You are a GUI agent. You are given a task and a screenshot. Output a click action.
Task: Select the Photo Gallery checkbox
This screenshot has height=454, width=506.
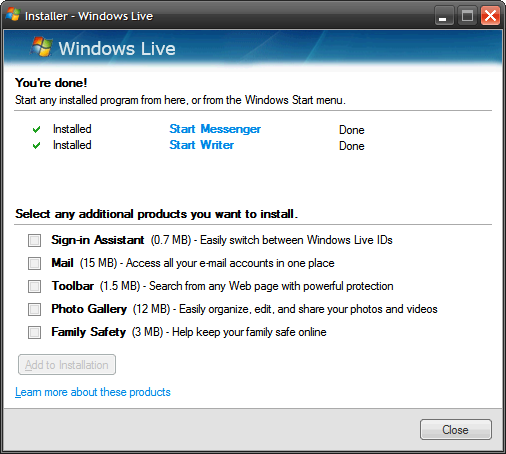34,309
